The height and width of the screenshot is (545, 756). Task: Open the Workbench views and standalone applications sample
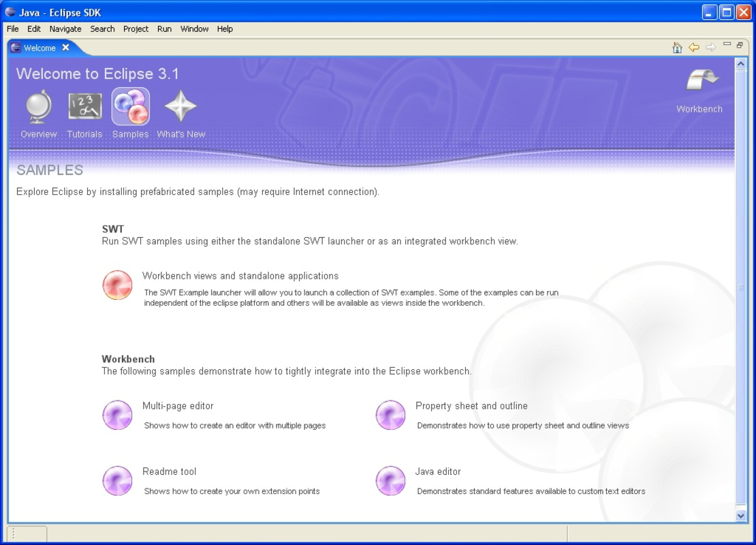pos(117,285)
